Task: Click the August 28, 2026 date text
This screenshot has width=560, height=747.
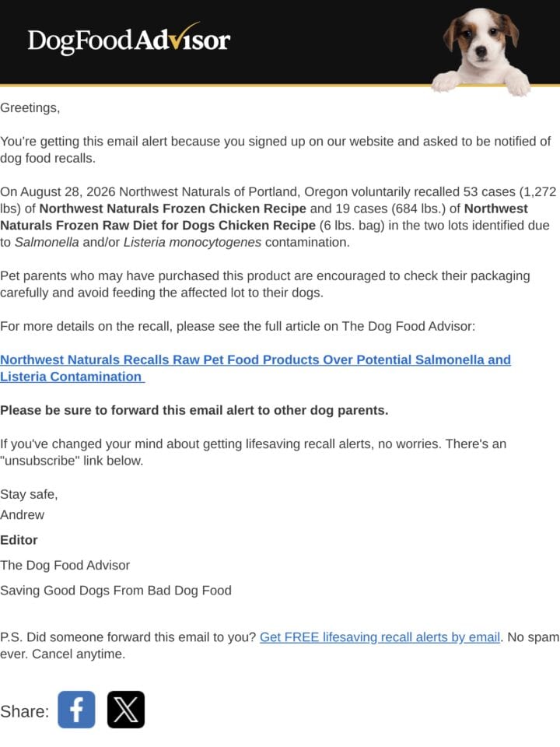Action: pos(68,192)
